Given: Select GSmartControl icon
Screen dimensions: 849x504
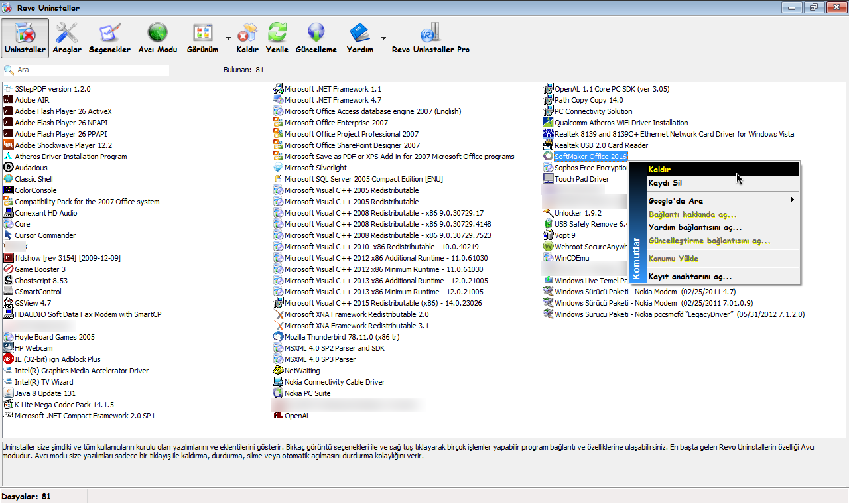Looking at the screenshot, I should (9, 292).
